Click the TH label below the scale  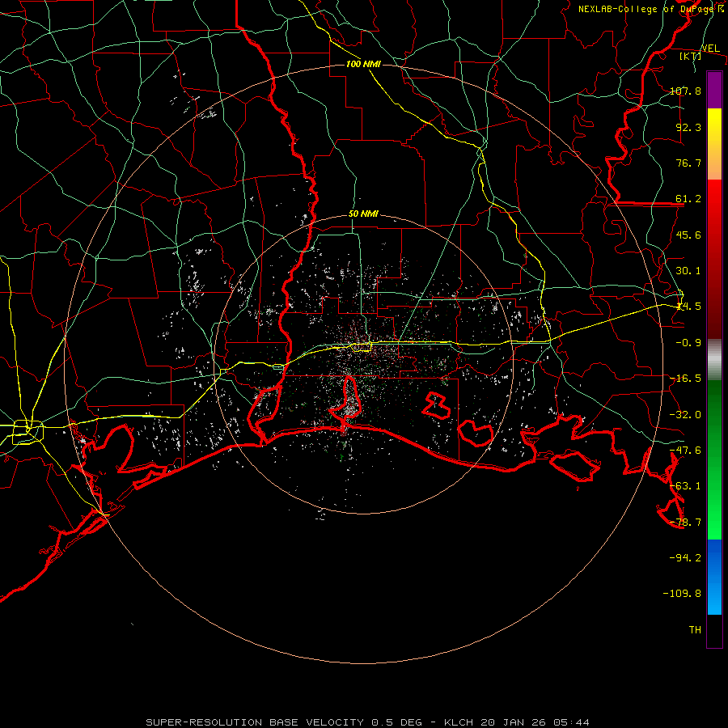695,630
